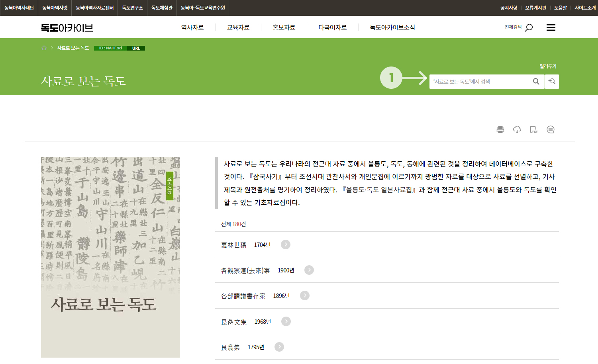This screenshot has height=364, width=598.
Task: Select the add-to-search (+magnifier) icon
Action: pyautogui.click(x=552, y=81)
